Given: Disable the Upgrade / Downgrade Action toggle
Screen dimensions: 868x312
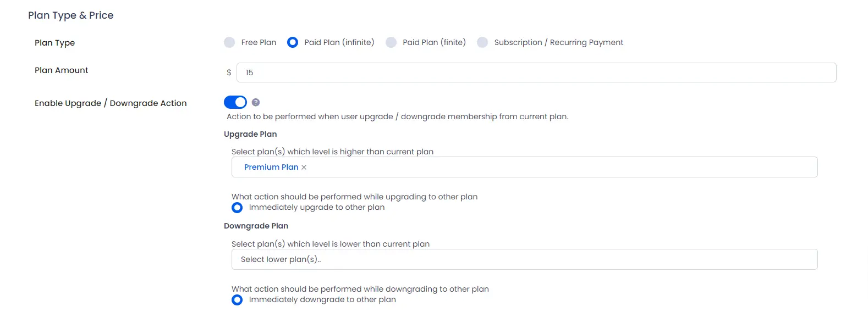Looking at the screenshot, I should click(235, 102).
